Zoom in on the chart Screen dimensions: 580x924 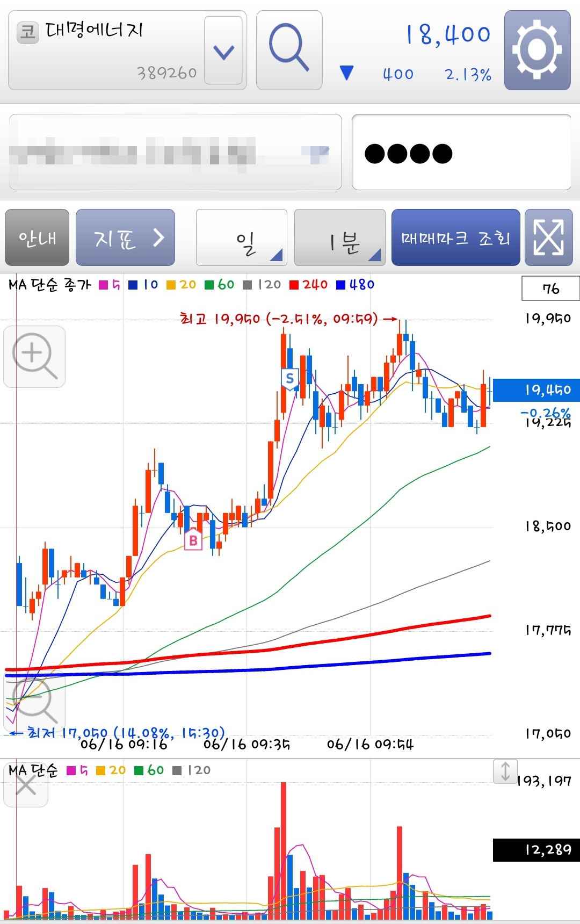click(x=34, y=356)
